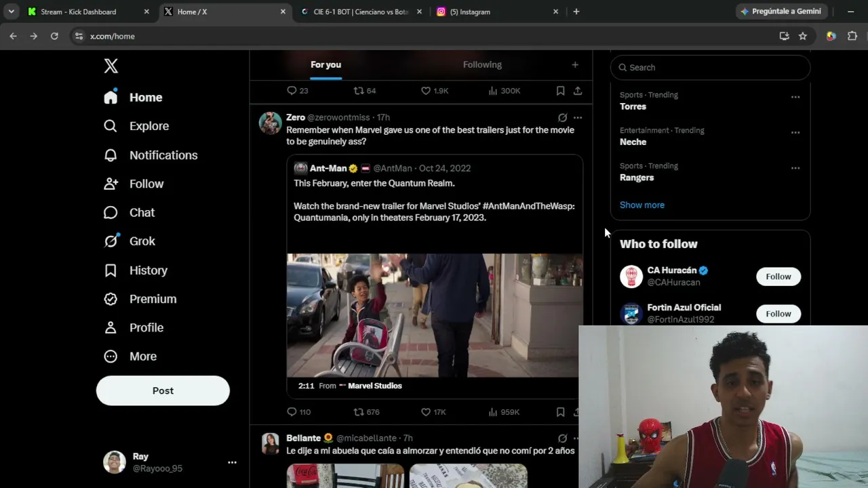The height and width of the screenshot is (488, 868).
Task: Click the Post button in sidebar
Action: coord(163,390)
